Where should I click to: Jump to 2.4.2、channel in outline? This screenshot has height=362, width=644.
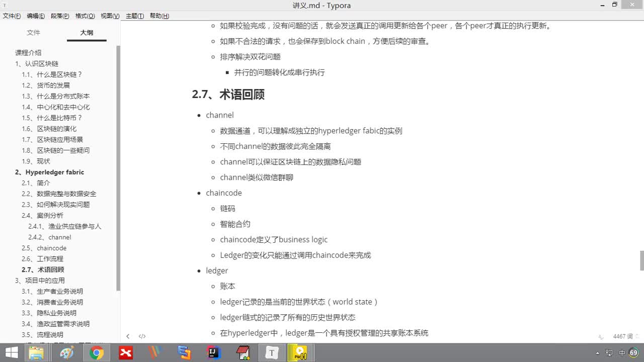[x=49, y=237]
